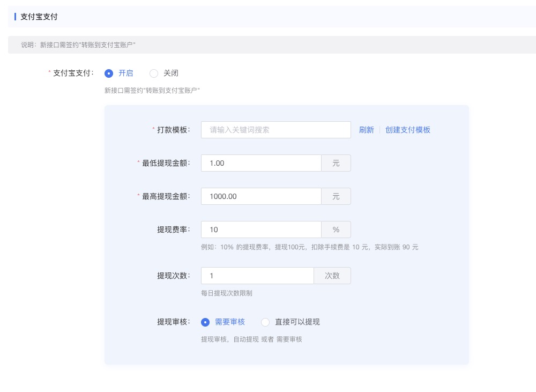Focus the 提现费率 input field
The height and width of the screenshot is (392, 536).
(x=261, y=230)
